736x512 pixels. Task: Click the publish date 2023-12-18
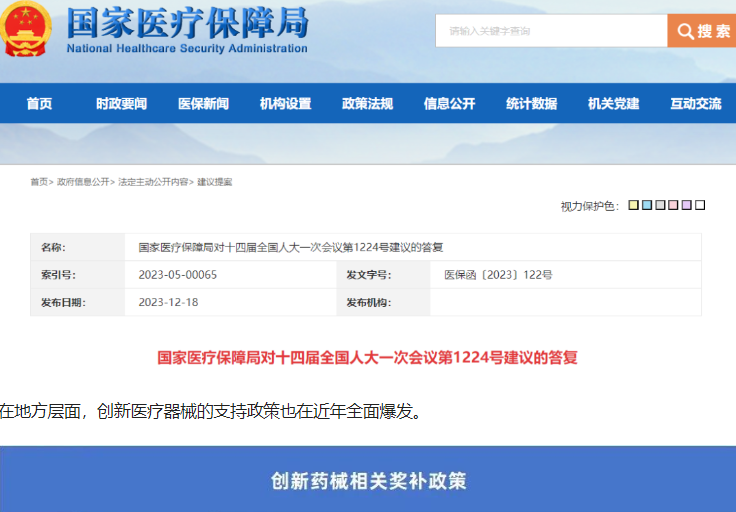(x=168, y=302)
